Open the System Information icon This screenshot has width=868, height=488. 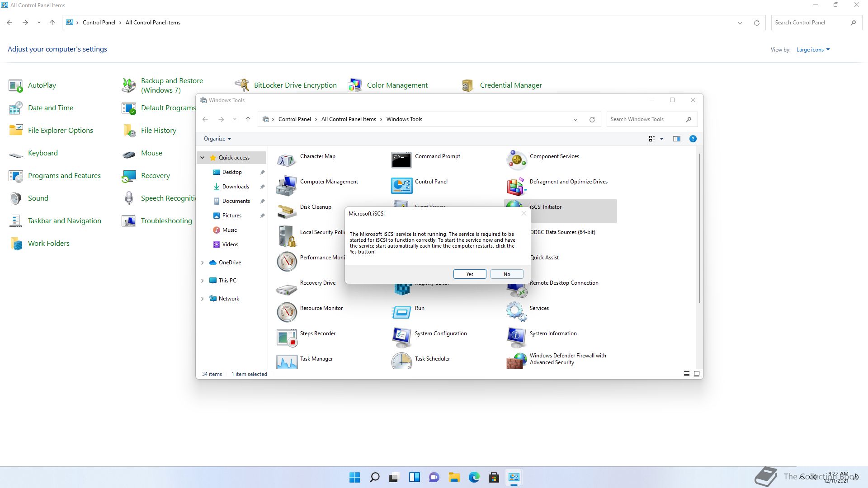coord(516,337)
